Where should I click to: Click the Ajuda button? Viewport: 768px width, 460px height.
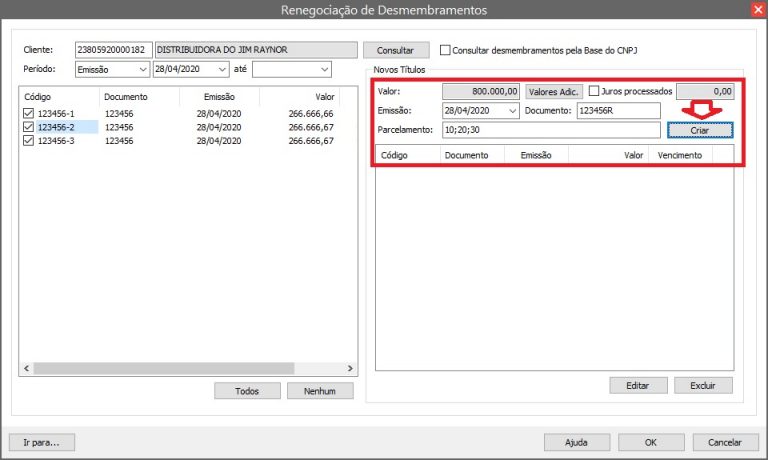click(576, 442)
